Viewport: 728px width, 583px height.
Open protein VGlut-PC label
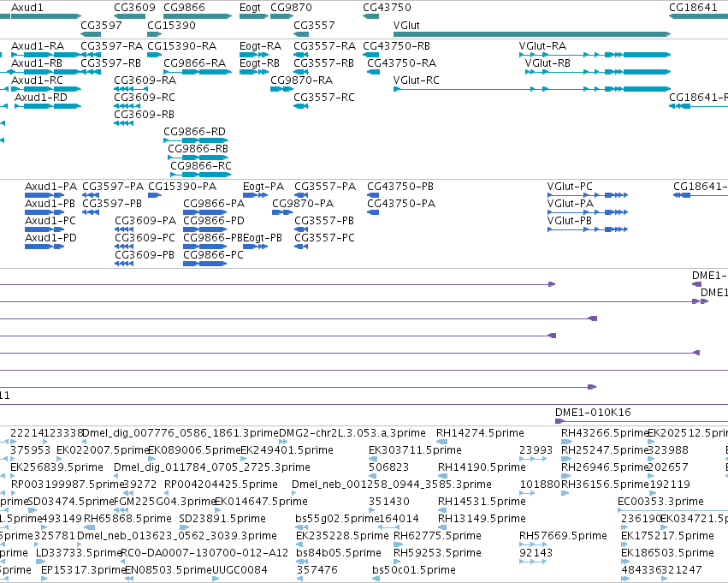(570, 187)
